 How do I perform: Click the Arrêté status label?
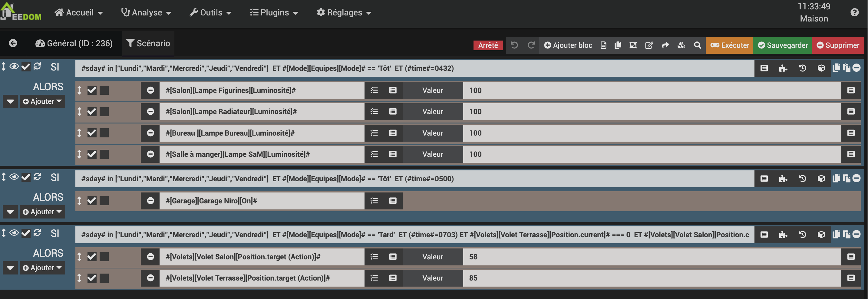pos(488,45)
